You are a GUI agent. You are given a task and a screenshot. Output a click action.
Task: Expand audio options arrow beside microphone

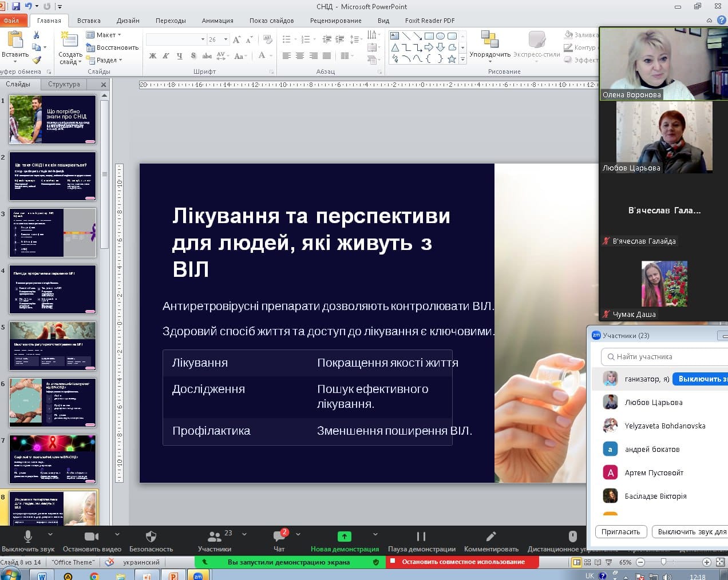(50, 534)
